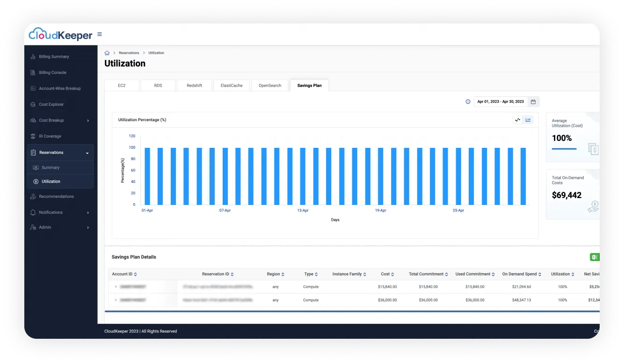Viewport: 624px width, 364px height.
Task: Switch to the EC2 tab
Action: (x=121, y=86)
